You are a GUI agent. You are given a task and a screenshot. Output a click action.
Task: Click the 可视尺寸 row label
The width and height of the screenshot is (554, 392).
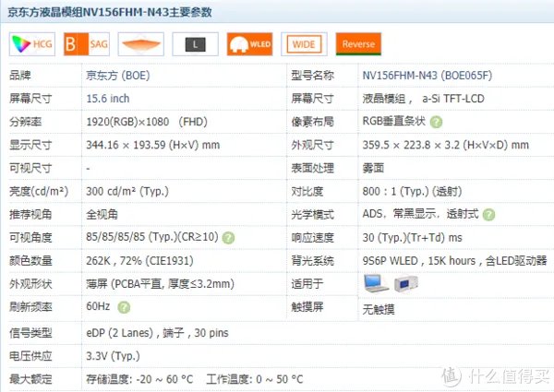(x=30, y=168)
